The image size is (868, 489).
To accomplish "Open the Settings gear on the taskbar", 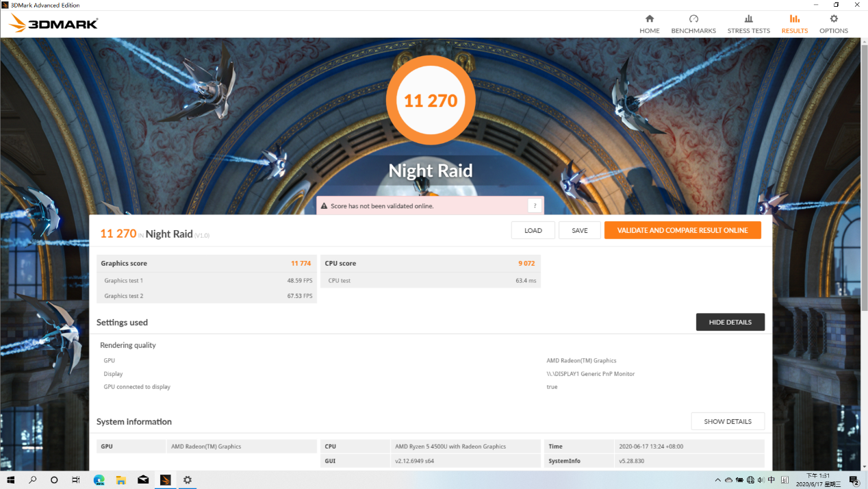I will click(188, 480).
